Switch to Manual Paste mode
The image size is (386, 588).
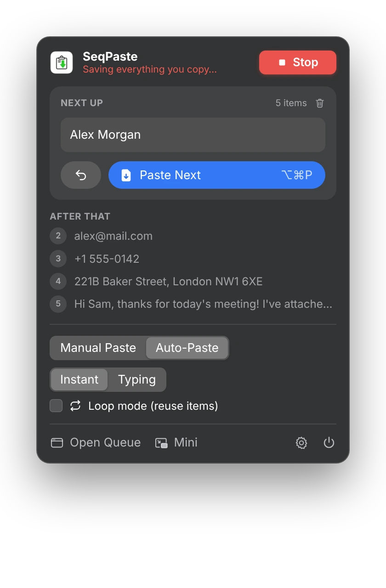(98, 348)
